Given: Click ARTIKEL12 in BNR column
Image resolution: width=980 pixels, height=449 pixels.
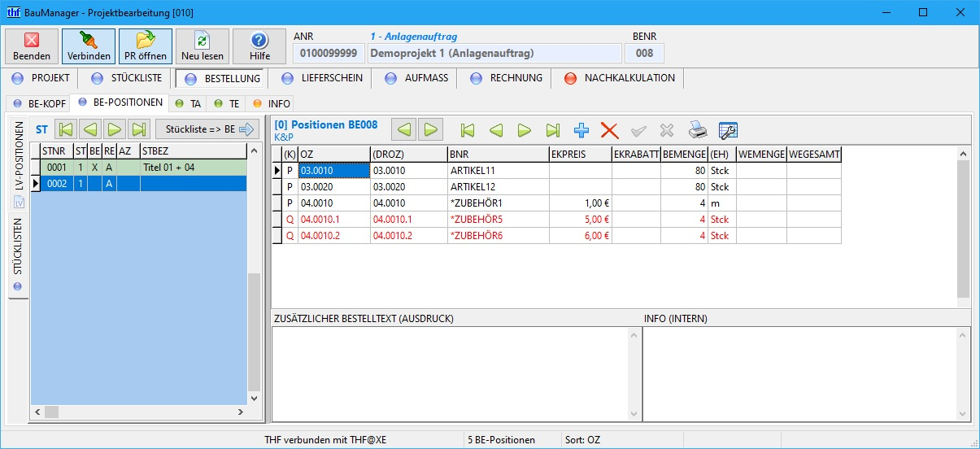Looking at the screenshot, I should (498, 187).
